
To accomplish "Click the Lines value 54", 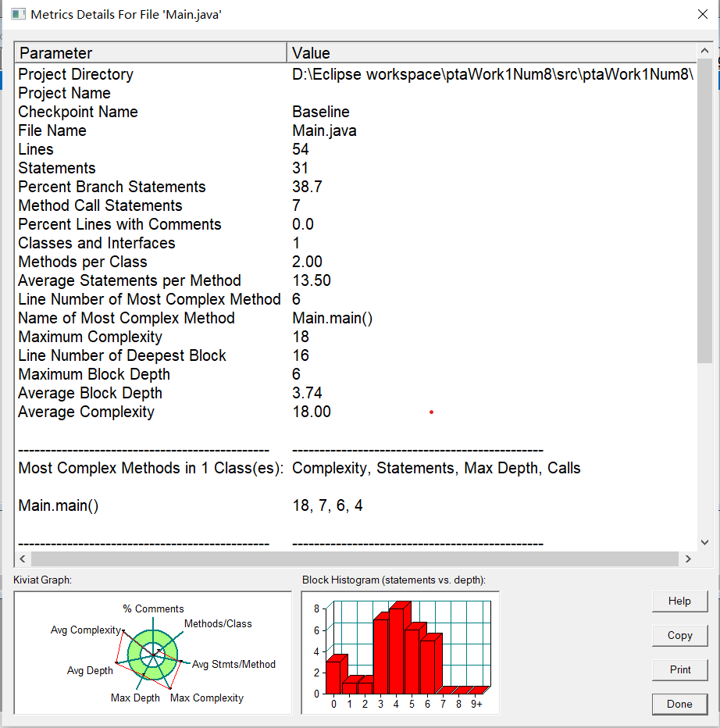I will coord(301,149).
